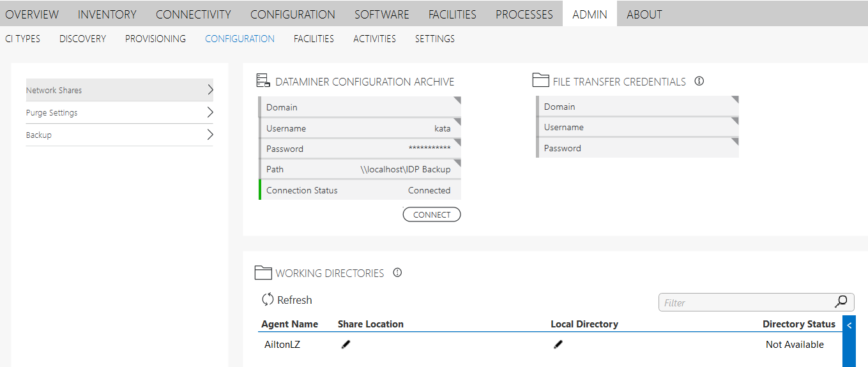Open the CONNECTIVITY tab

click(x=194, y=14)
